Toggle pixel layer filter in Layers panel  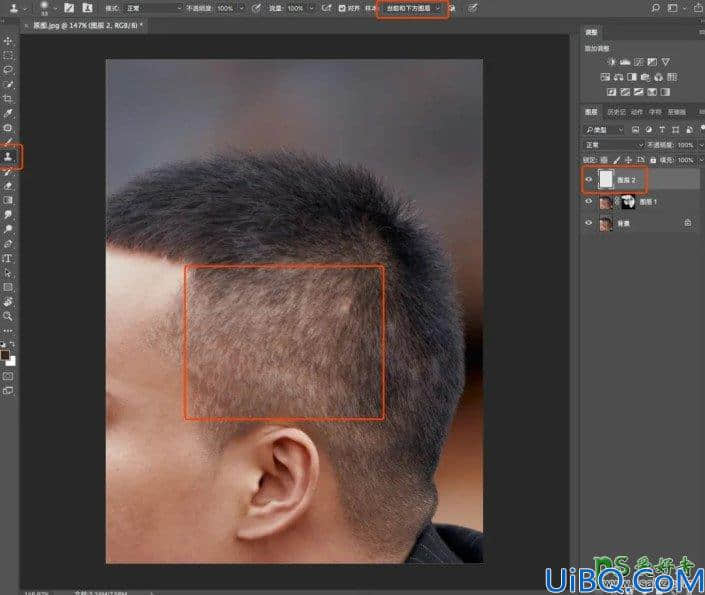point(635,130)
